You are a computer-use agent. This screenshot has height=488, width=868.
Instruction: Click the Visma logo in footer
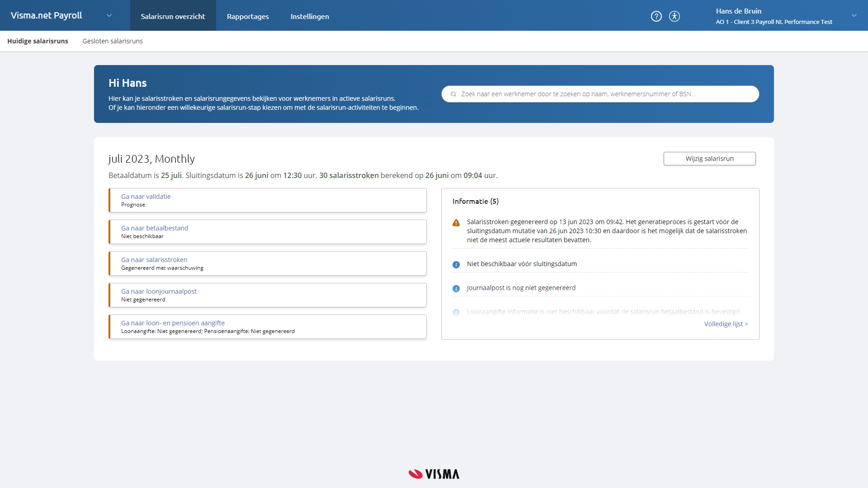click(434, 474)
